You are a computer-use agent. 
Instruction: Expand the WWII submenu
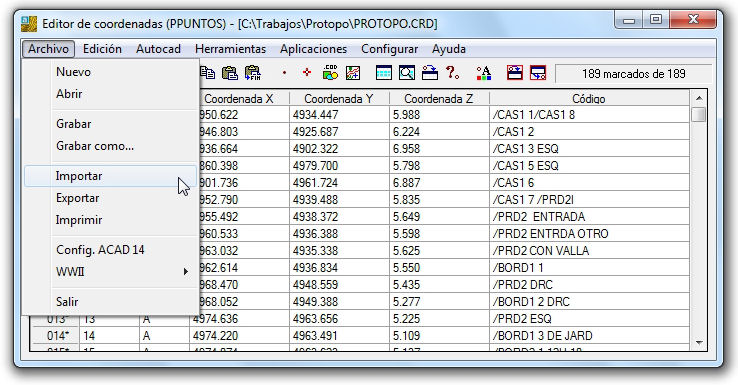[x=111, y=272]
